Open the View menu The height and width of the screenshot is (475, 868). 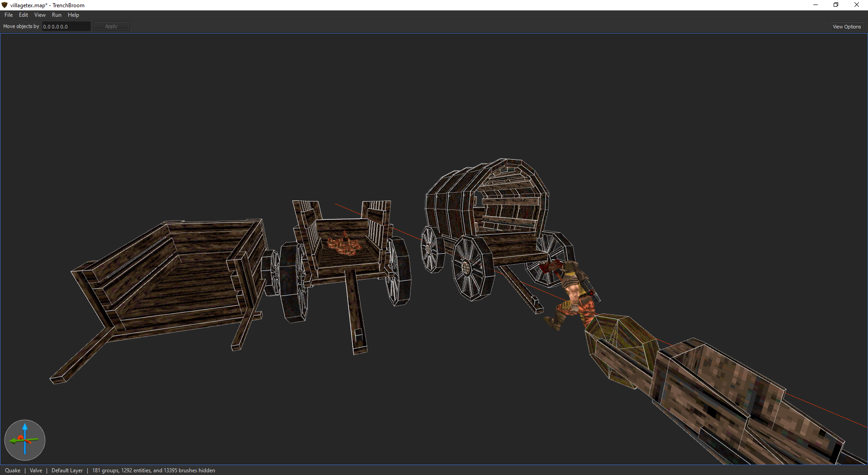click(40, 15)
